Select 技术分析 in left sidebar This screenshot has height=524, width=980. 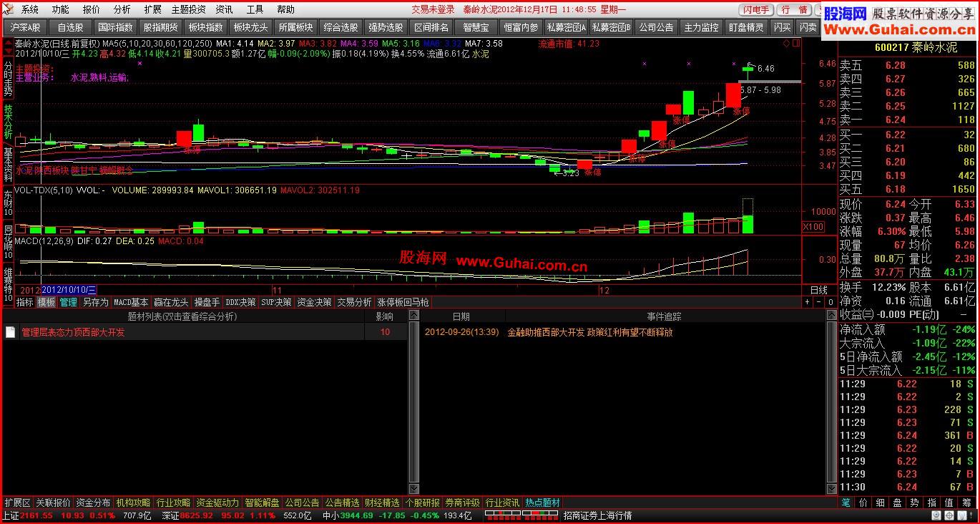click(8, 121)
